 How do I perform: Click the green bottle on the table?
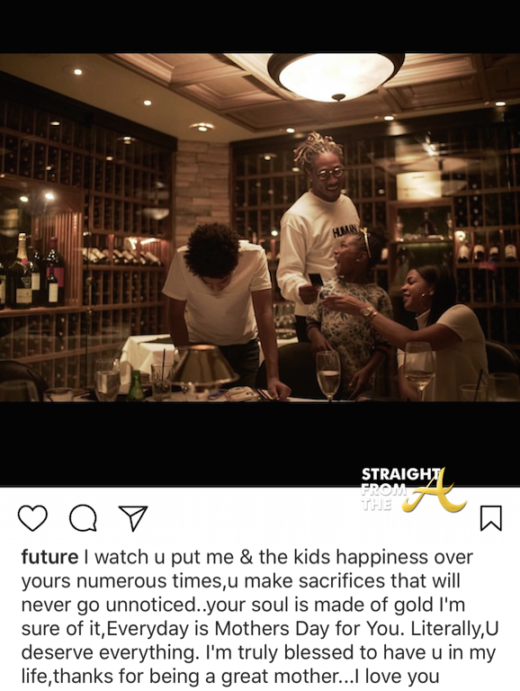point(135,386)
